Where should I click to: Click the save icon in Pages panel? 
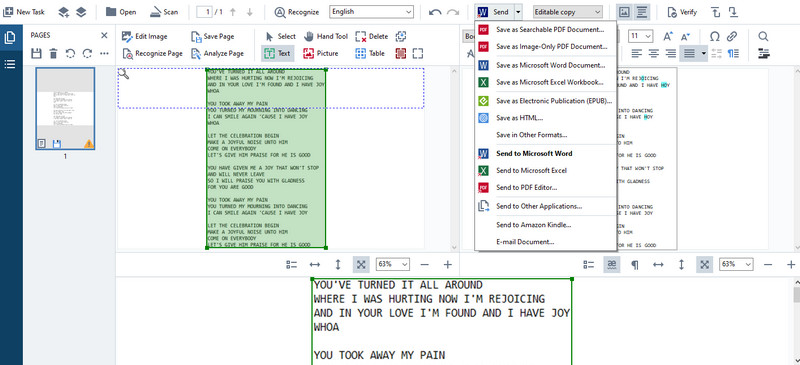click(x=36, y=53)
